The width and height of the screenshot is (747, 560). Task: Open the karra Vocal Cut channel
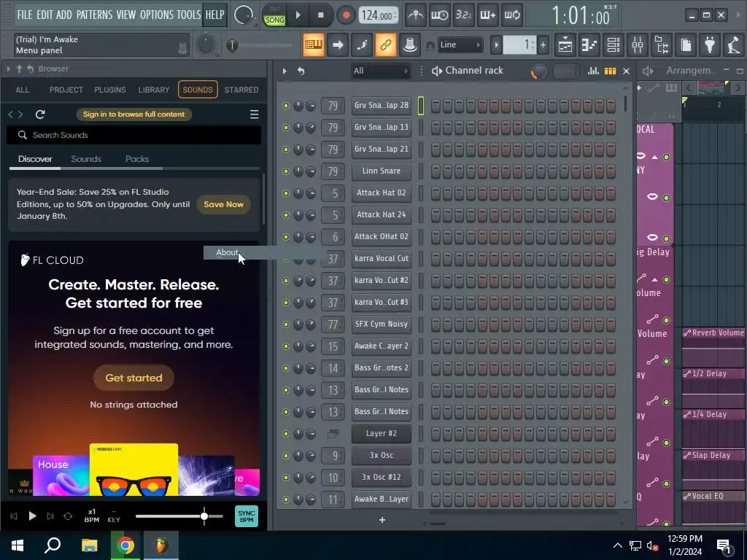381,259
